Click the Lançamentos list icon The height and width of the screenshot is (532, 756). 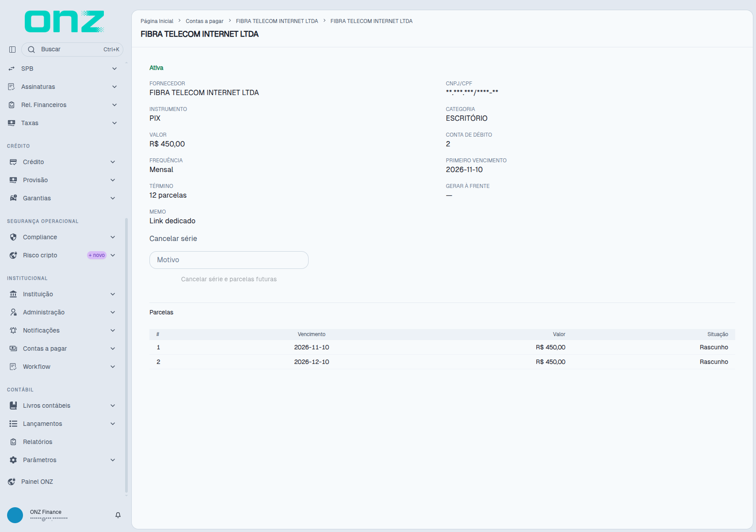[13, 424]
